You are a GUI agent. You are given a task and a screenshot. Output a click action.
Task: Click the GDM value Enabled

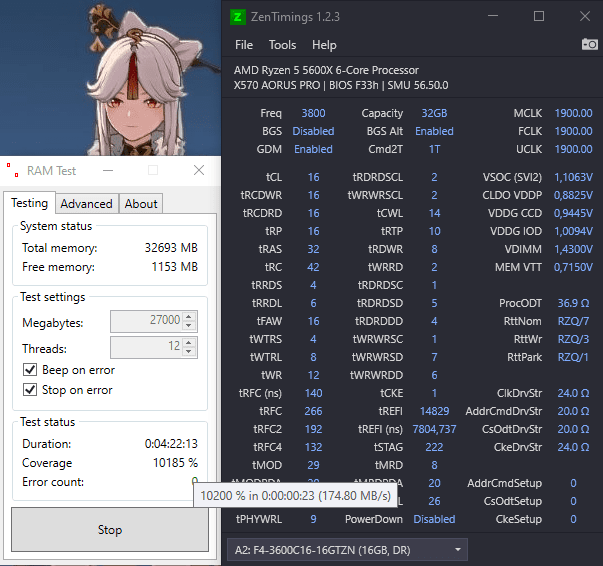point(313,149)
